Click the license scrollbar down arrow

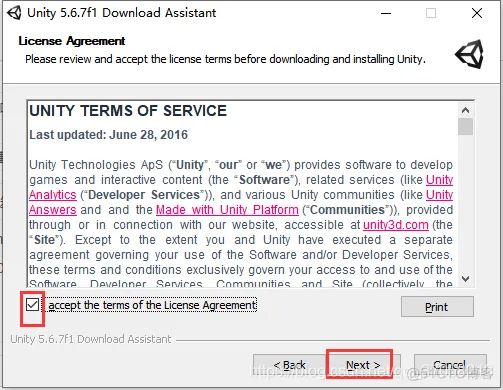click(466, 279)
